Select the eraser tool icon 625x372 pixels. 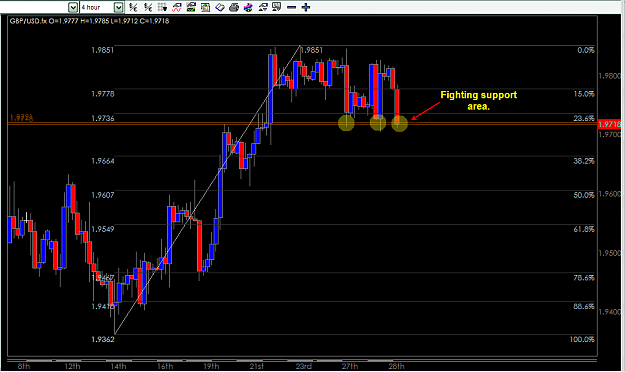220,7
